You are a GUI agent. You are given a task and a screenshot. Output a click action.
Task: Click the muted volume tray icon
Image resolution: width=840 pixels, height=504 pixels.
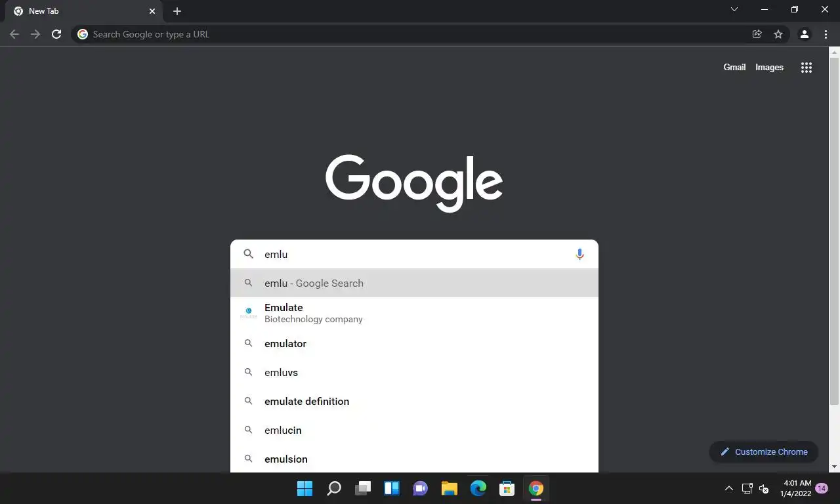point(764,488)
